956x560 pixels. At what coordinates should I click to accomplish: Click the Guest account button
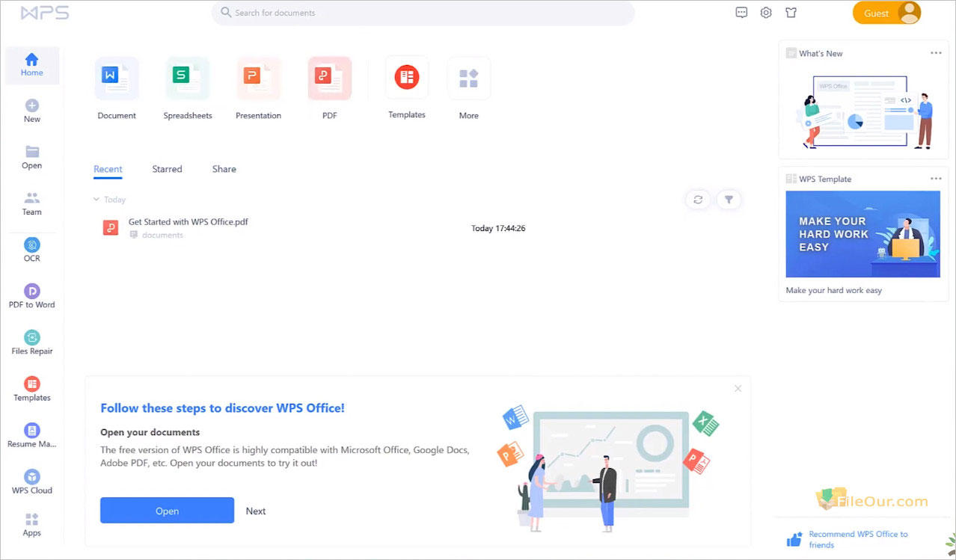pyautogui.click(x=886, y=13)
